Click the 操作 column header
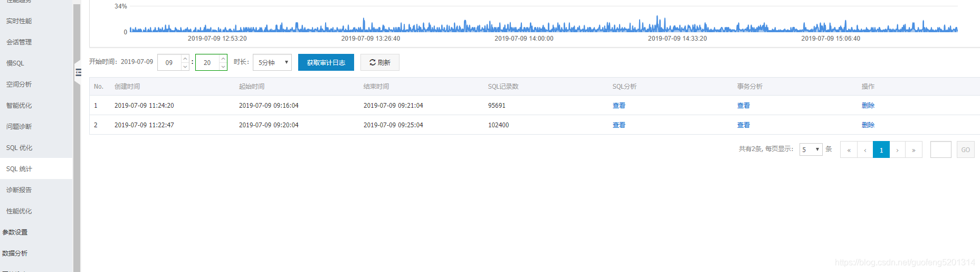This screenshot has width=980, height=272. point(868,87)
